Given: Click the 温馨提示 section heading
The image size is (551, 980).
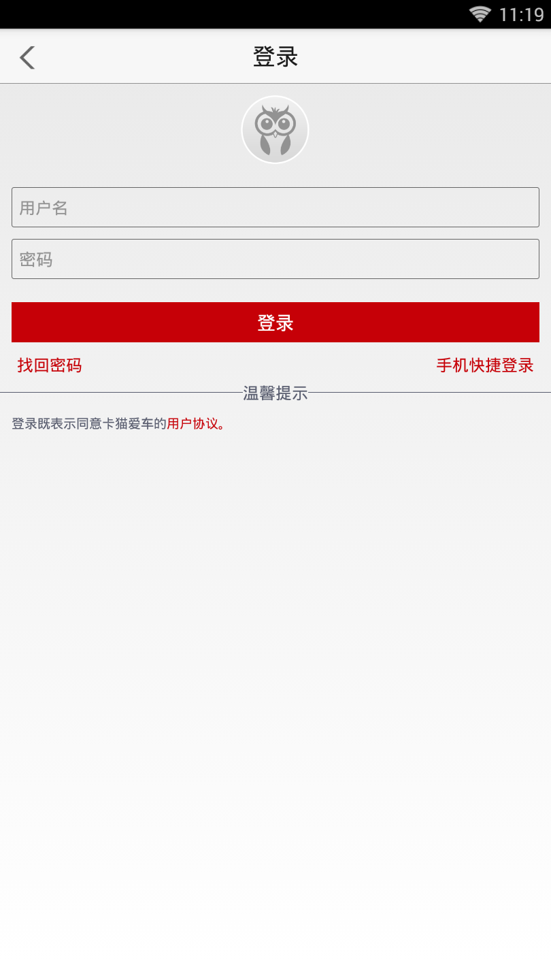Looking at the screenshot, I should click(275, 393).
